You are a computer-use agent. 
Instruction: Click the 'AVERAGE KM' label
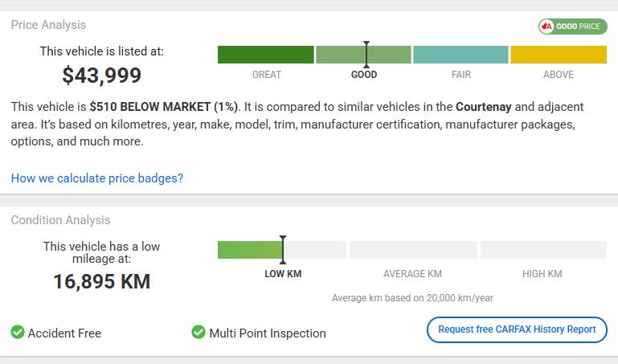pos(412,274)
